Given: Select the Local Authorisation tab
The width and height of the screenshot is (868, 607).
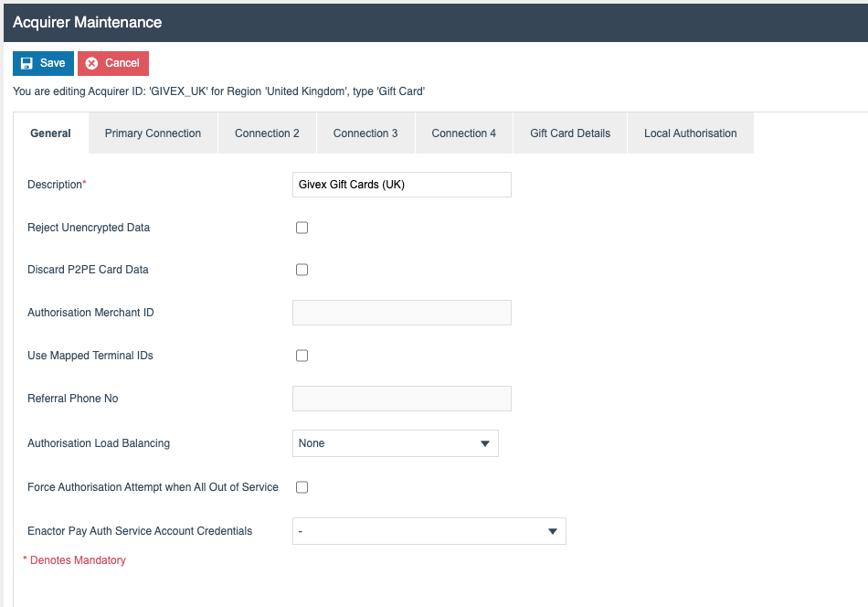Looking at the screenshot, I should tap(690, 133).
